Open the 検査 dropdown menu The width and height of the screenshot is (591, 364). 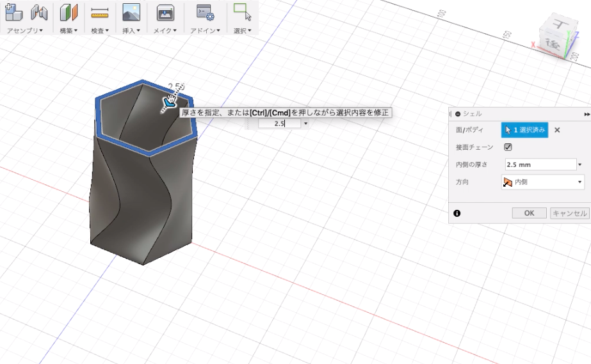point(100,31)
